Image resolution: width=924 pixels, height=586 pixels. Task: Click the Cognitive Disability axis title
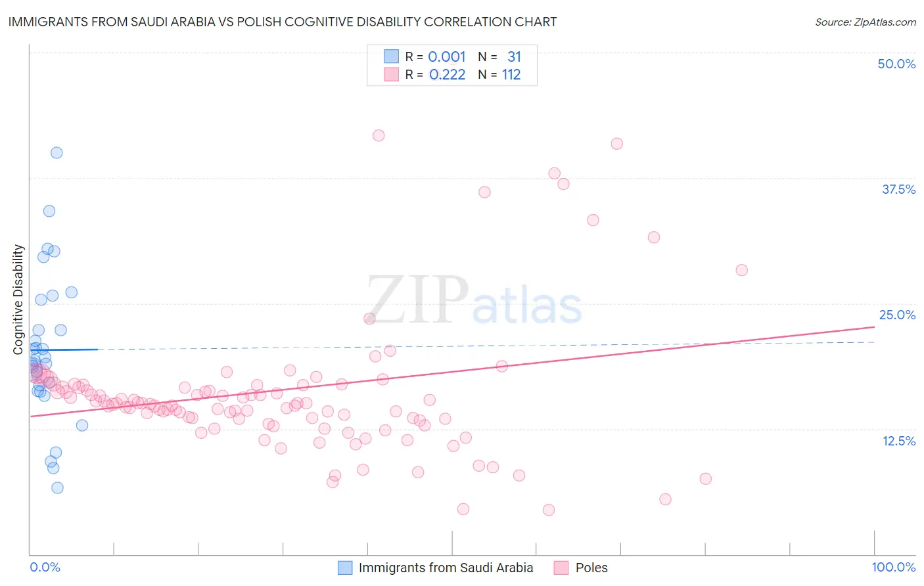click(x=18, y=300)
